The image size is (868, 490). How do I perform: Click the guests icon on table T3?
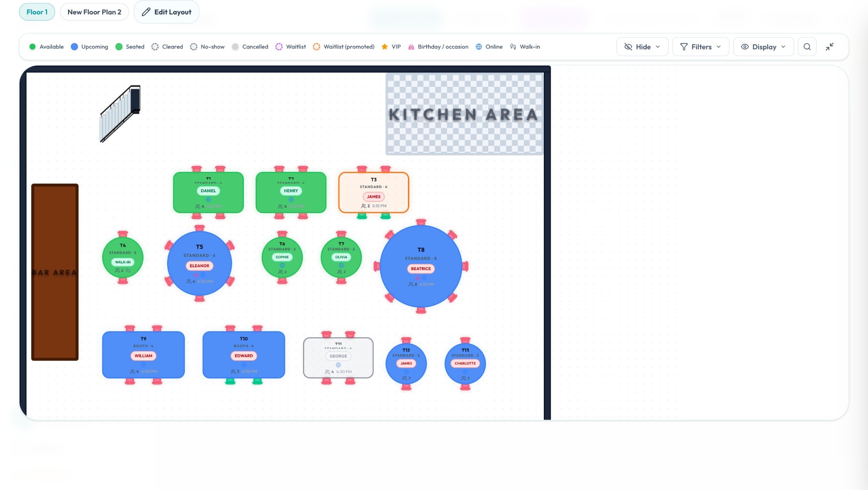364,206
